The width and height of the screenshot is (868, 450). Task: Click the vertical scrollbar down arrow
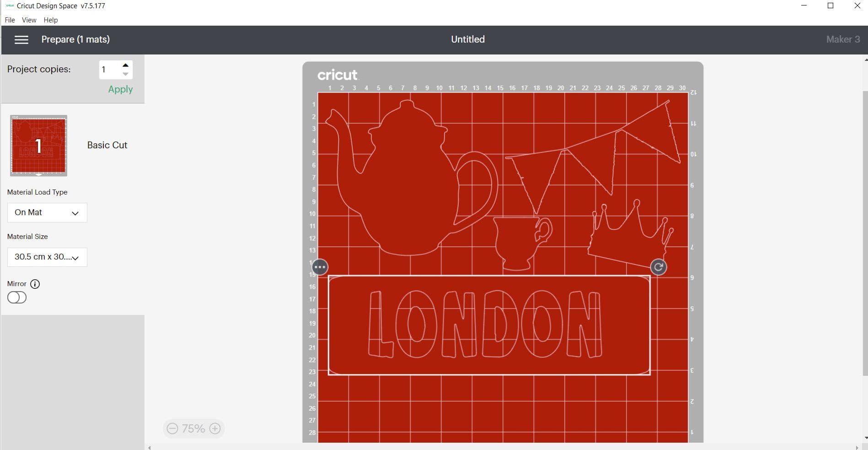coord(865,438)
